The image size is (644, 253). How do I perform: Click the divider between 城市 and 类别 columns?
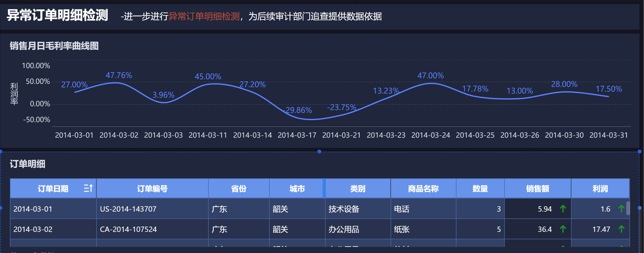(x=324, y=188)
